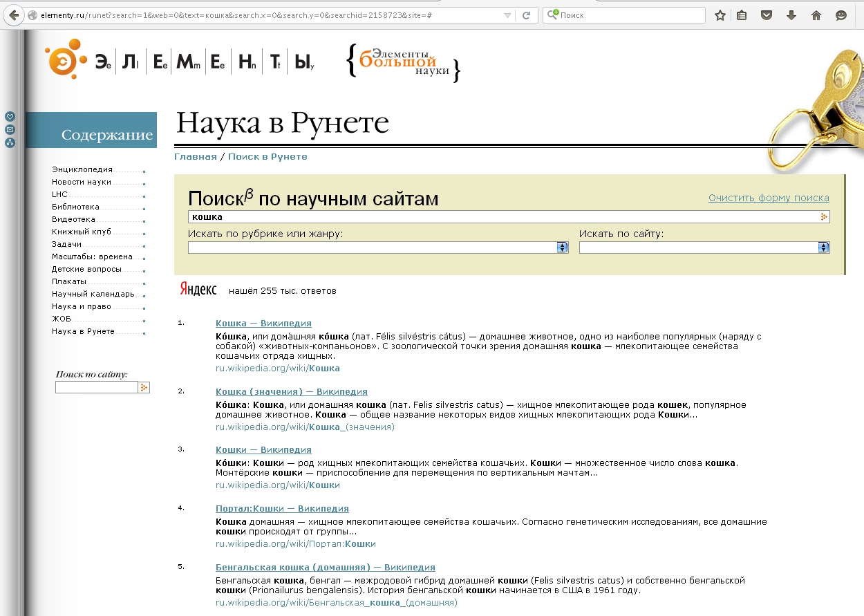This screenshot has height=616, width=864.
Task: Select Новости науки in the sidebar menu
Action: [81, 182]
